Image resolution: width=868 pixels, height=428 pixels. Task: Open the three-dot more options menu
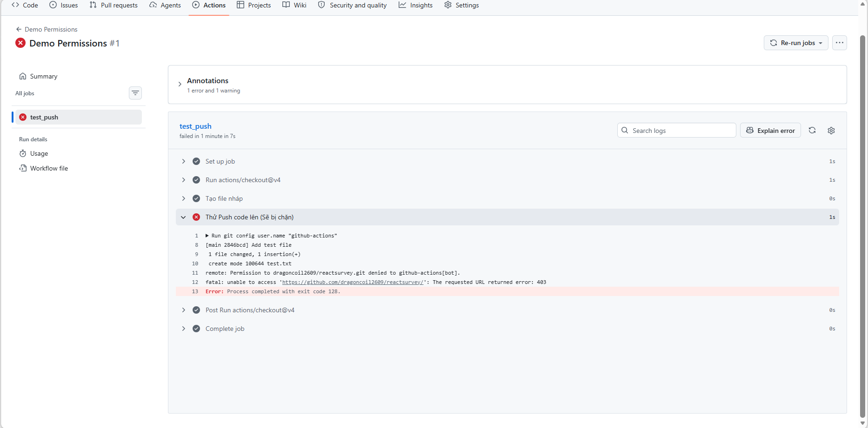pos(840,43)
